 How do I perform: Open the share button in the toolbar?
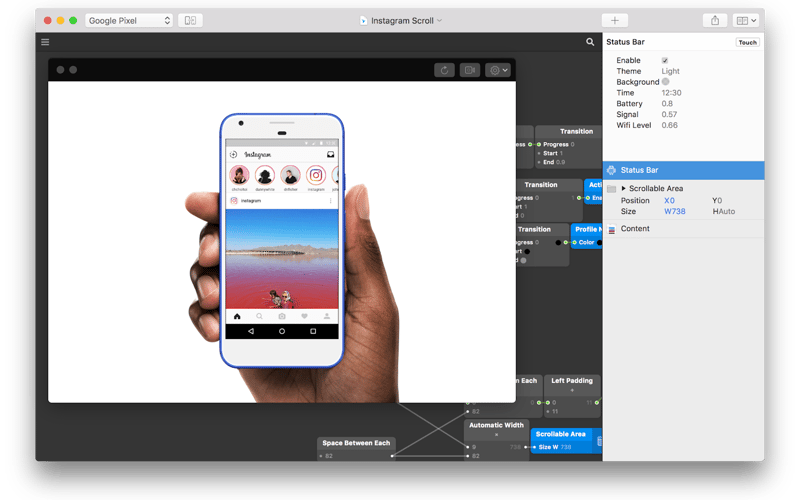tap(715, 20)
